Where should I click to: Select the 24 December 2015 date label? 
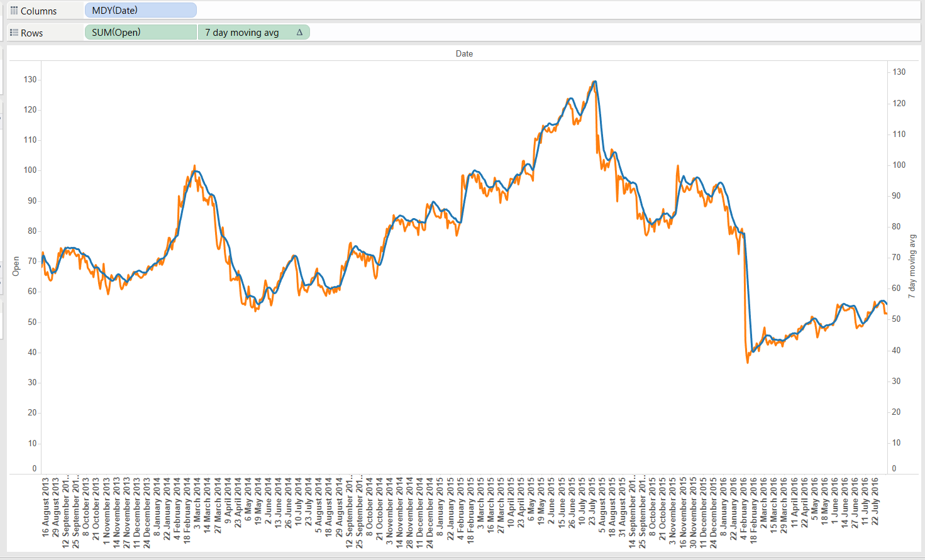[x=713, y=513]
